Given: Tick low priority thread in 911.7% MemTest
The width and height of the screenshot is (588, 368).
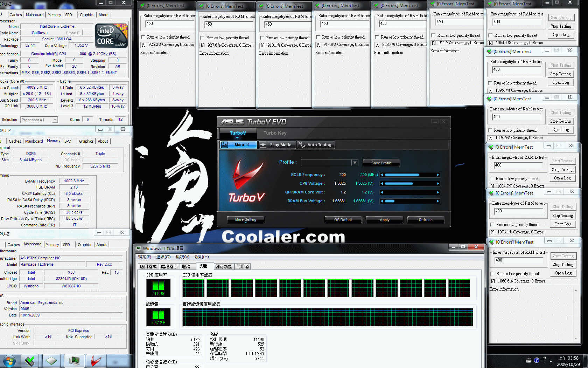Looking at the screenshot, I should coord(433,35).
